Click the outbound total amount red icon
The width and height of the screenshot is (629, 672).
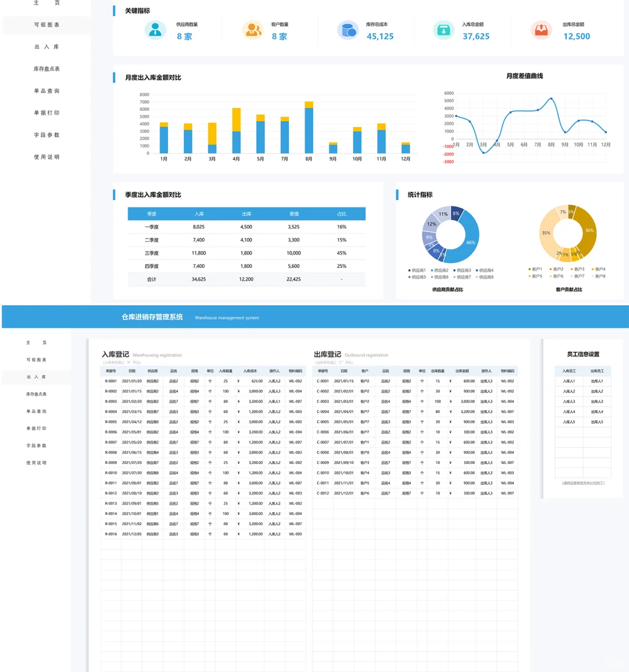[541, 30]
